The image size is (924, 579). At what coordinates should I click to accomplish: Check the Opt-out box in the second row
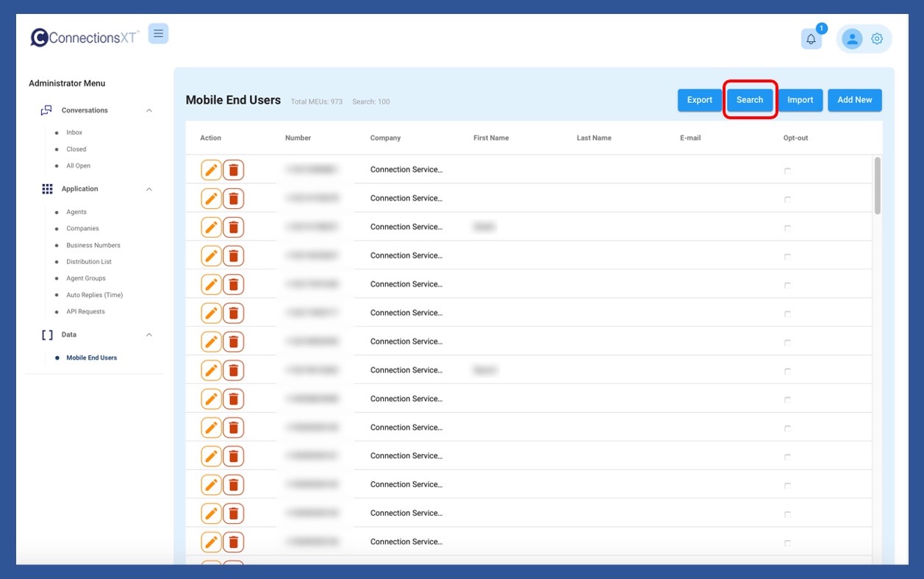(x=787, y=199)
